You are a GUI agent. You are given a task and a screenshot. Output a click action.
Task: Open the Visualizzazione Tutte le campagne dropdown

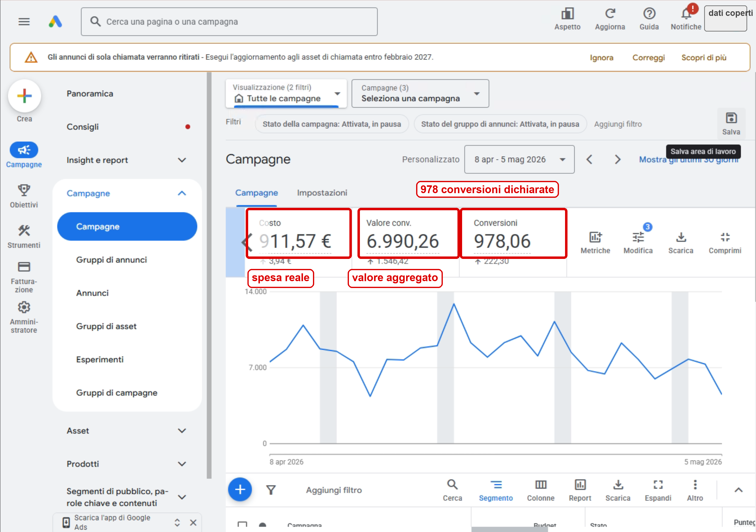pos(286,93)
